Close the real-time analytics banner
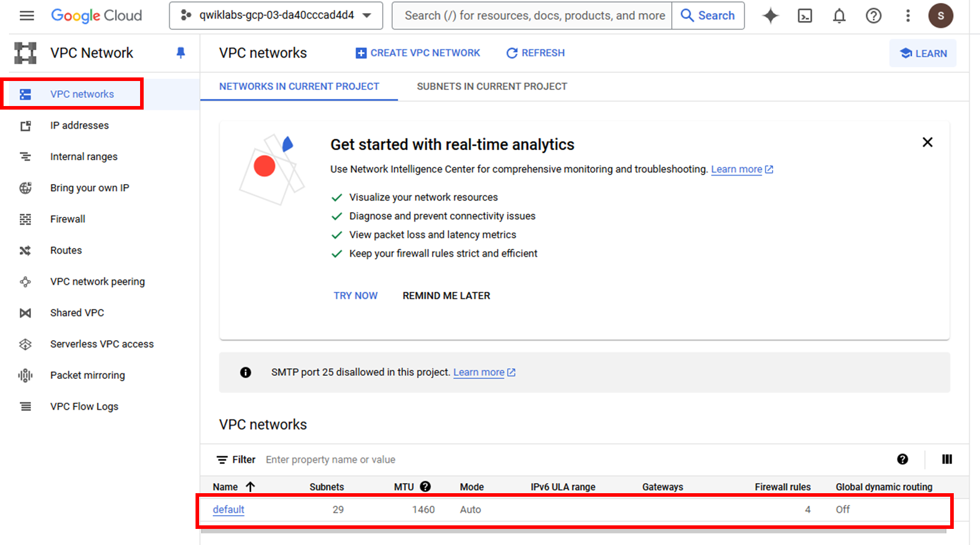This screenshot has width=980, height=545. [x=928, y=142]
